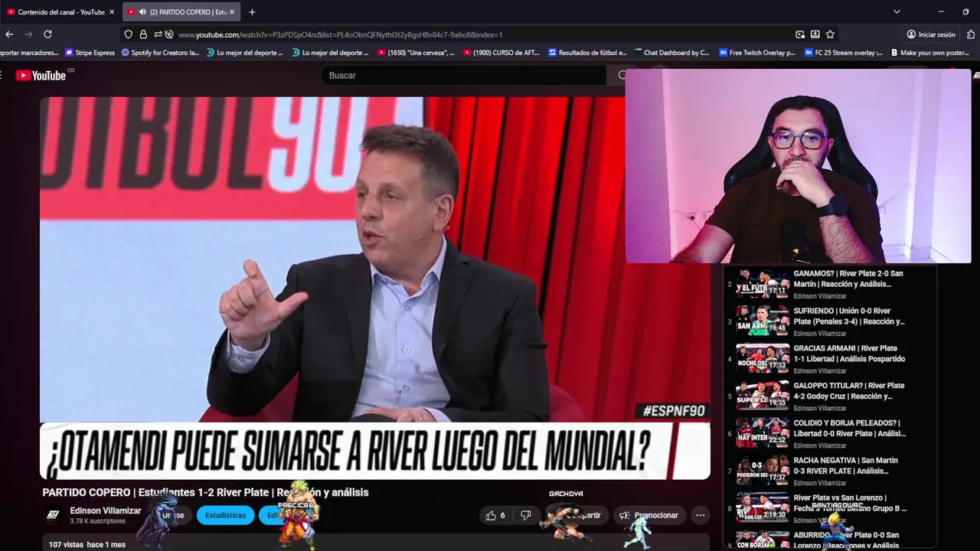
Task: Close the 'Contenido del canal' tab
Action: click(x=112, y=12)
